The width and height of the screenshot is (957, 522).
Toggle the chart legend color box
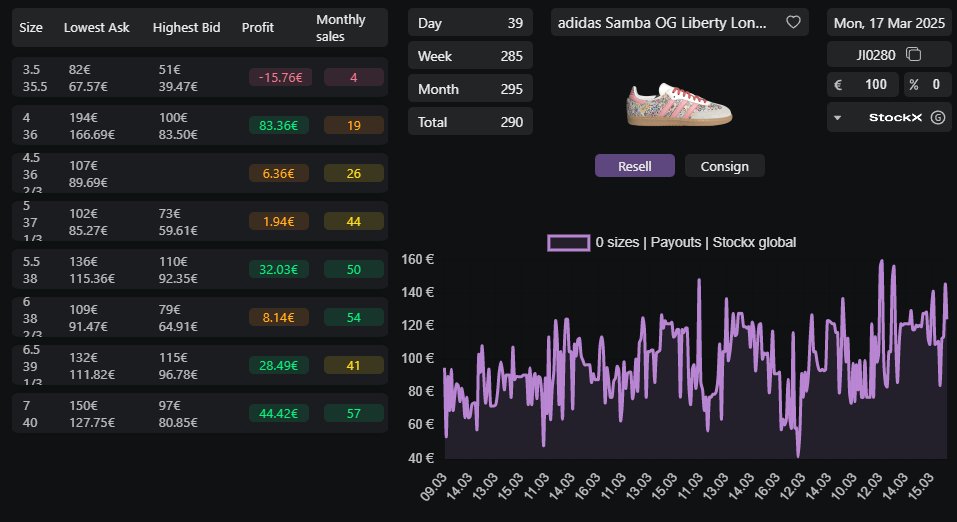[568, 242]
